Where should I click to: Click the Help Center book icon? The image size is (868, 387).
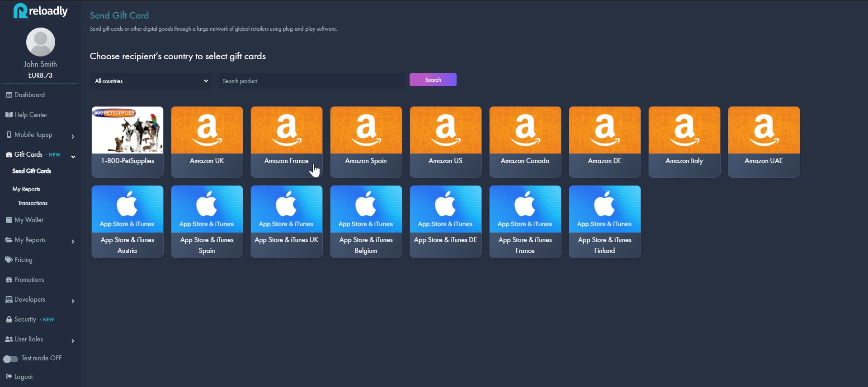click(x=9, y=115)
